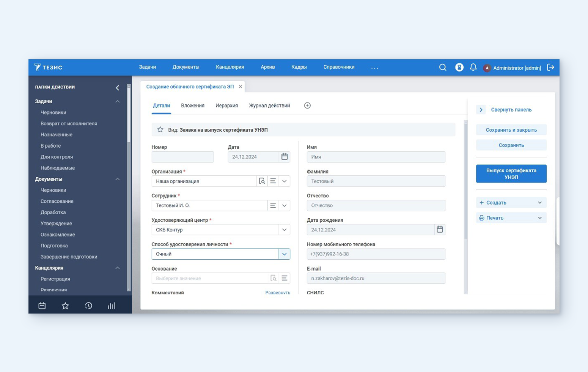Add a new tab with plus circle icon
588x372 pixels.
tap(307, 106)
